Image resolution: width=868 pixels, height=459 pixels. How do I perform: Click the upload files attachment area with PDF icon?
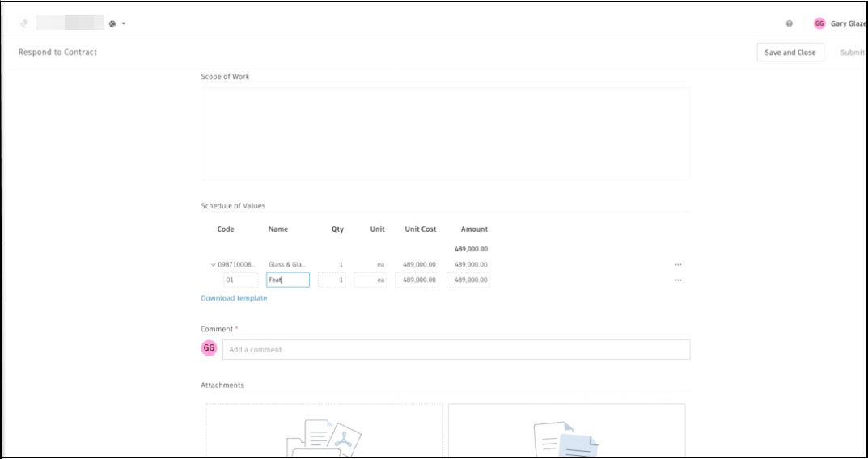(324, 430)
